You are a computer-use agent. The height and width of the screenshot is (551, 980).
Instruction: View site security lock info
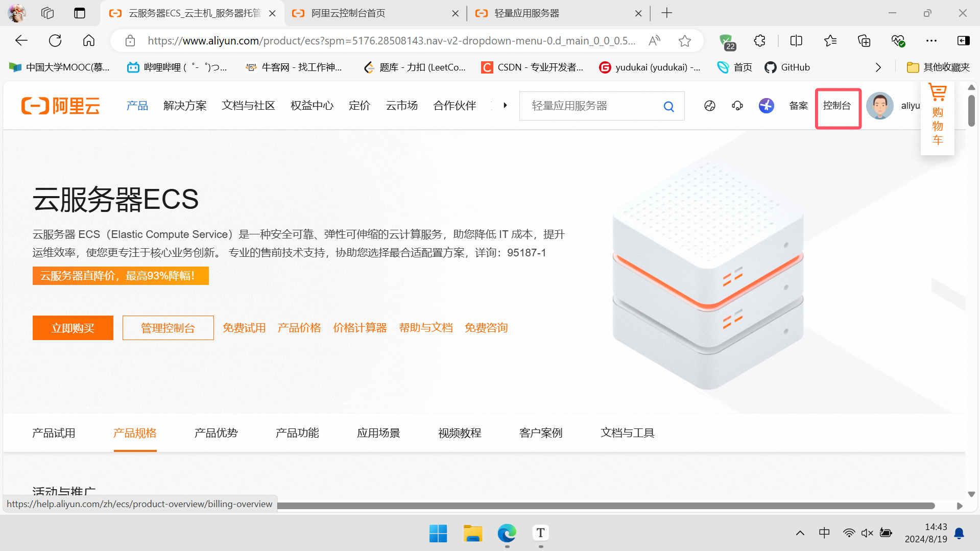tap(130, 41)
